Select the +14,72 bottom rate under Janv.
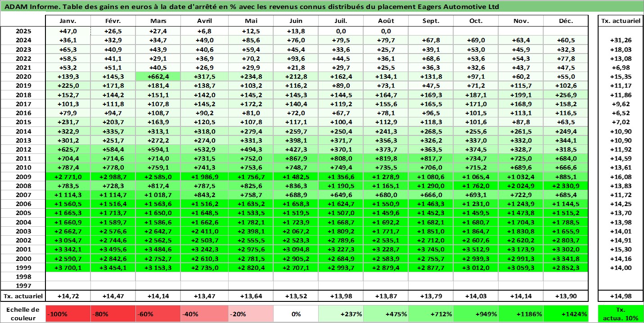The width and height of the screenshot is (644, 323). point(68,296)
